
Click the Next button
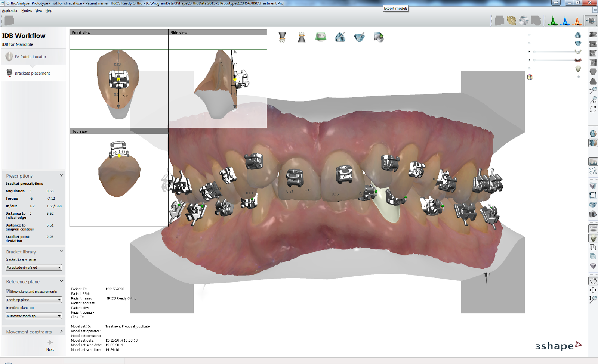pyautogui.click(x=50, y=346)
